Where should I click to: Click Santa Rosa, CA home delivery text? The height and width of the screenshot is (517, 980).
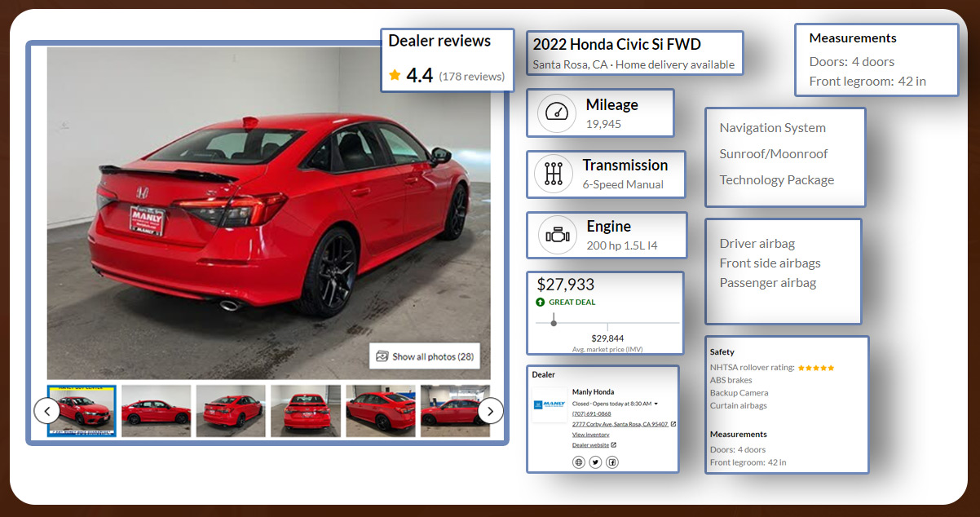click(633, 65)
